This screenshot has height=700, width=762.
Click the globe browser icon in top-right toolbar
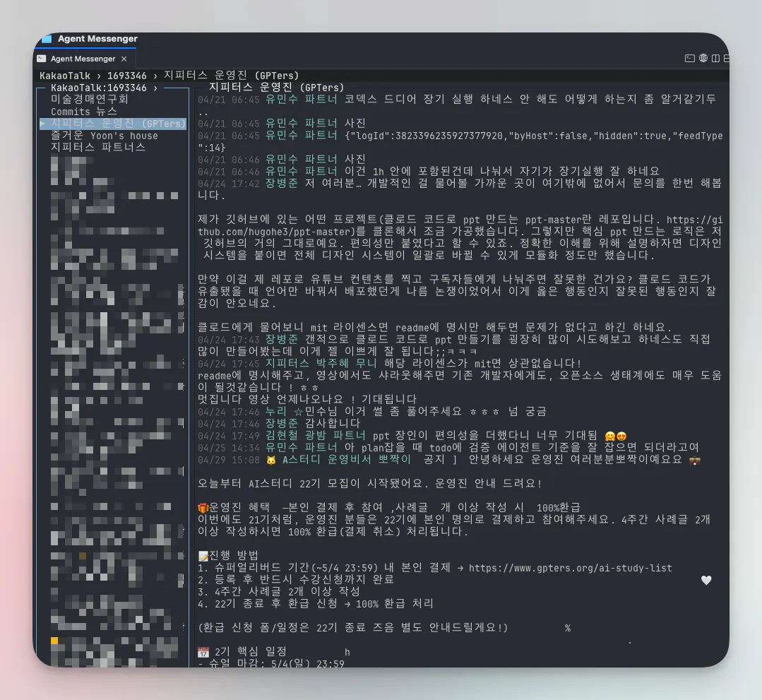coord(703,59)
